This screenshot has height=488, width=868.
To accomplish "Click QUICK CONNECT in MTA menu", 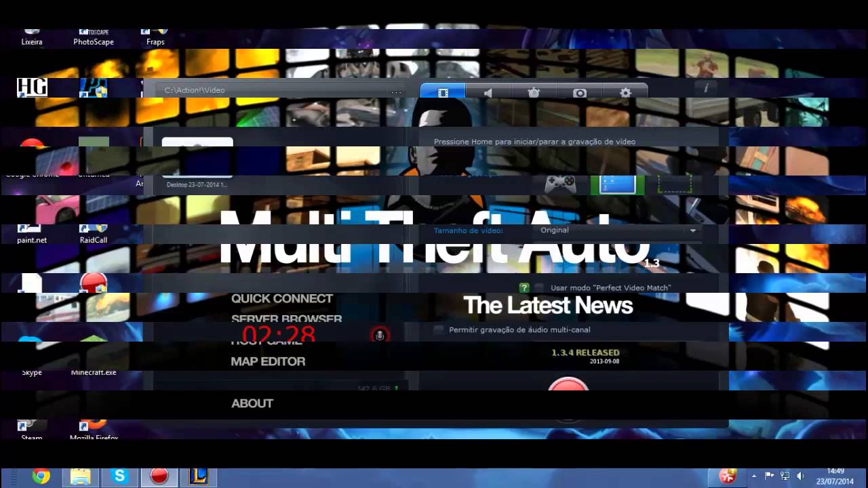I will 282,298.
